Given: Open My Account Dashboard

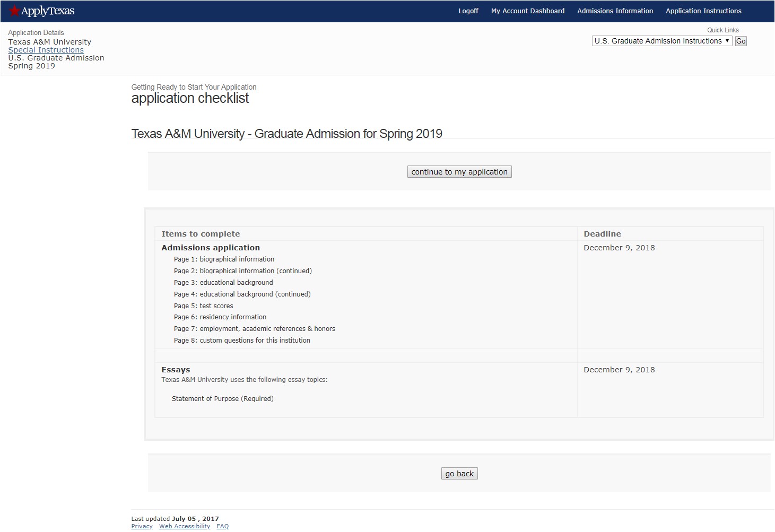Looking at the screenshot, I should (x=527, y=11).
